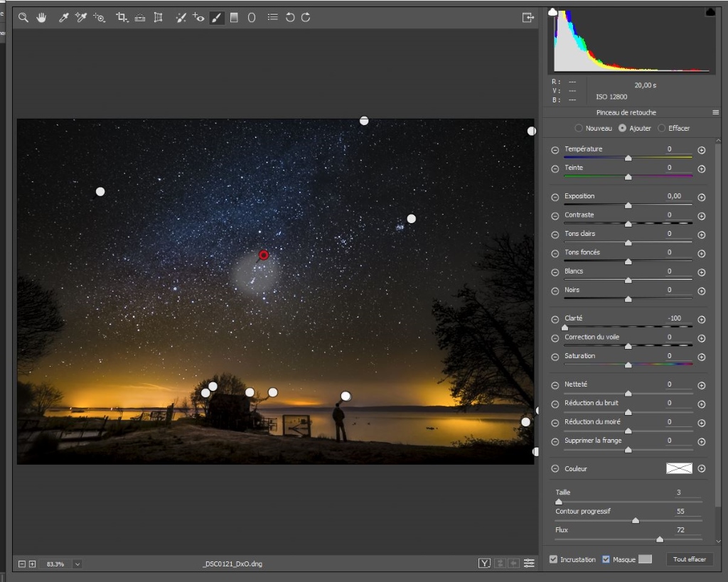Open the preferences list icon in toolbar
Image resolution: width=728 pixels, height=582 pixels.
tap(272, 18)
